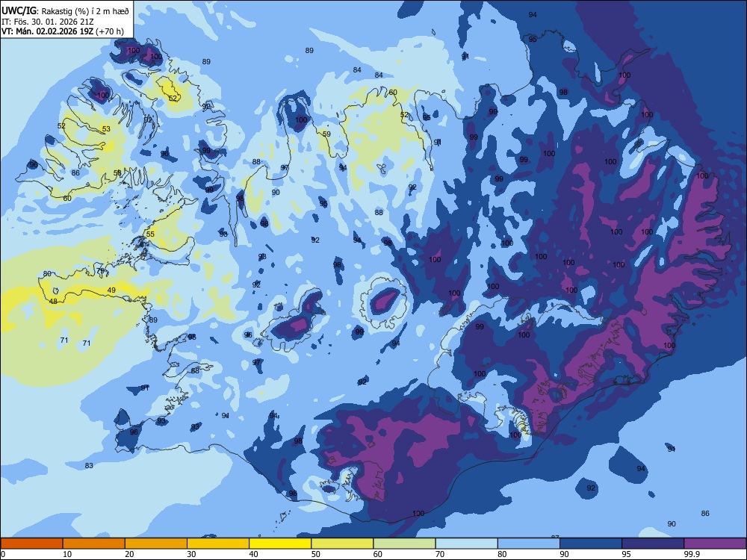Pick the 20–30 light orange legend segment

156,544
